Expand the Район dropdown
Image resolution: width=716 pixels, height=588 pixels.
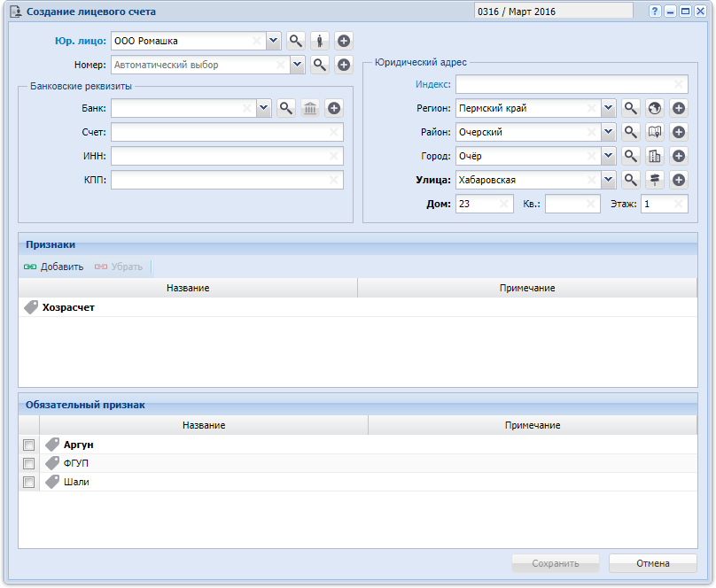(x=608, y=132)
